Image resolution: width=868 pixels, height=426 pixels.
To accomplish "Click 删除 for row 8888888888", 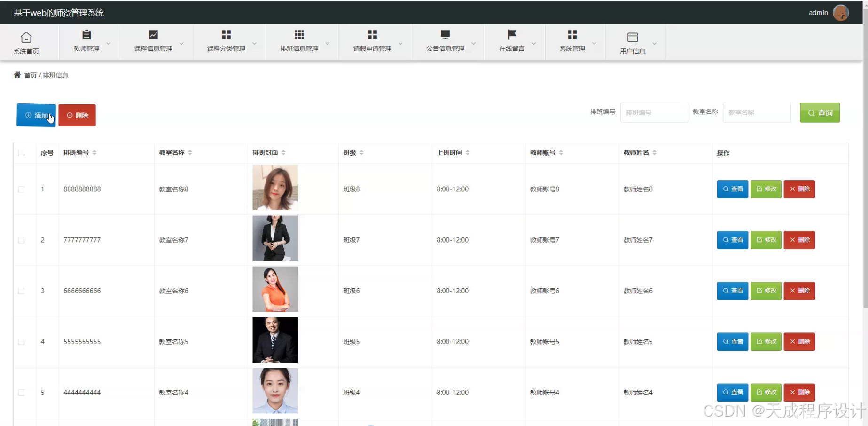I will (x=799, y=189).
